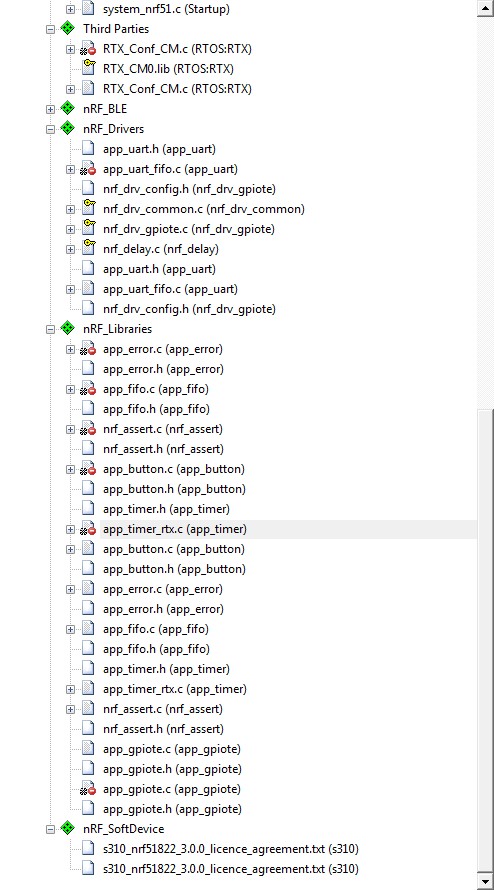The image size is (494, 890).
Task: Click the green nRF_Libraries group icon
Action: tap(68, 329)
